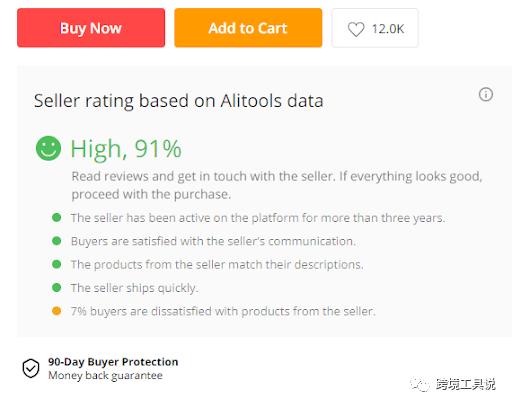
Task: Click green dot beside ships quickly line
Action: click(57, 287)
